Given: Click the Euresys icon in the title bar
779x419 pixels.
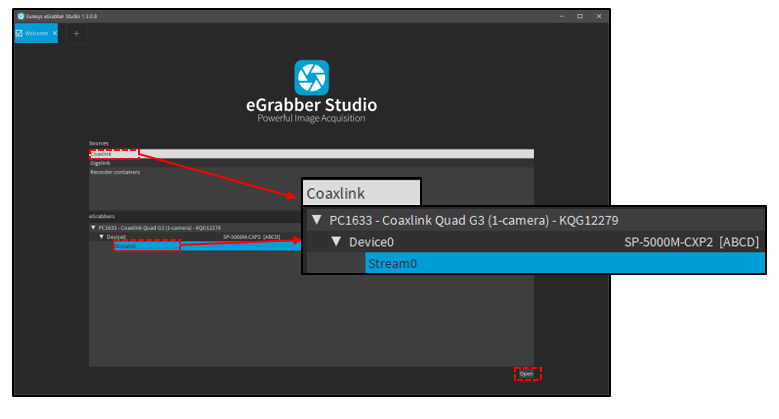Looking at the screenshot, I should pos(20,16).
